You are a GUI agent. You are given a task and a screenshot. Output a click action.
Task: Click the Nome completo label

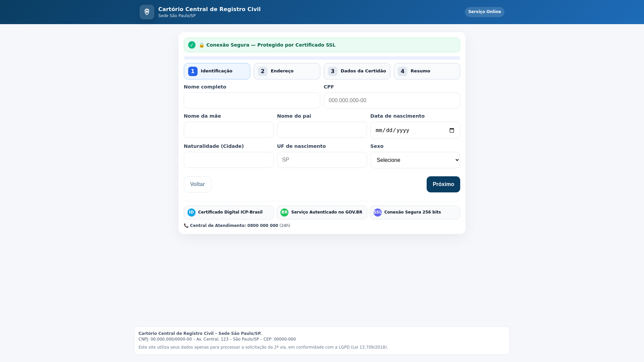pos(205,87)
